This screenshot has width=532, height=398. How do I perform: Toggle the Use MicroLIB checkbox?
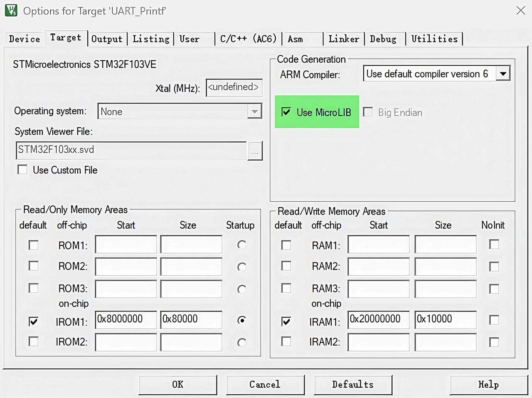[x=286, y=112]
